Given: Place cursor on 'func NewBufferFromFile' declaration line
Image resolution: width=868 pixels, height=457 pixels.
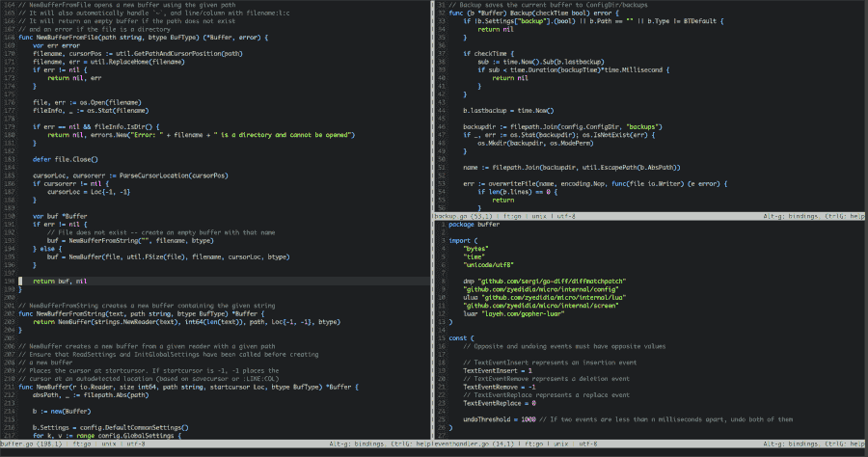Looking at the screenshot, I should click(x=144, y=38).
